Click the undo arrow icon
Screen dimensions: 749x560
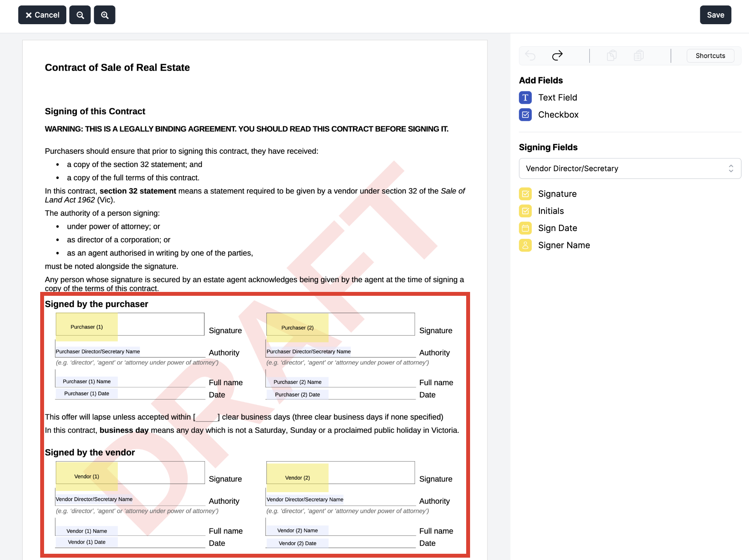tap(530, 55)
